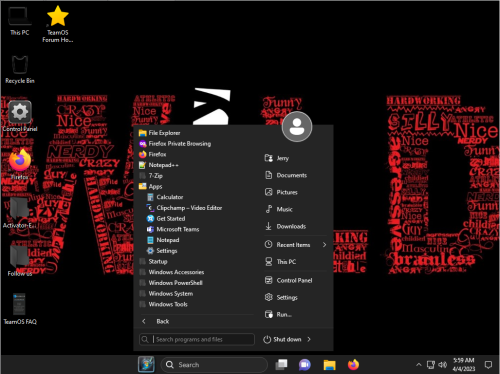500x374 pixels.
Task: Select Control Panel gear desktop icon
Action: coord(20,116)
